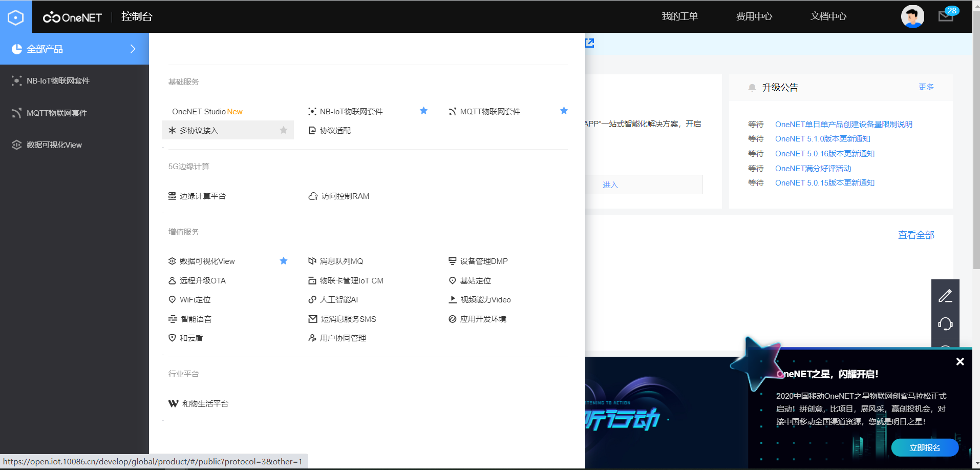The width and height of the screenshot is (980, 470).
Task: Toggle the star next to 数据可视化View
Action: (284, 261)
